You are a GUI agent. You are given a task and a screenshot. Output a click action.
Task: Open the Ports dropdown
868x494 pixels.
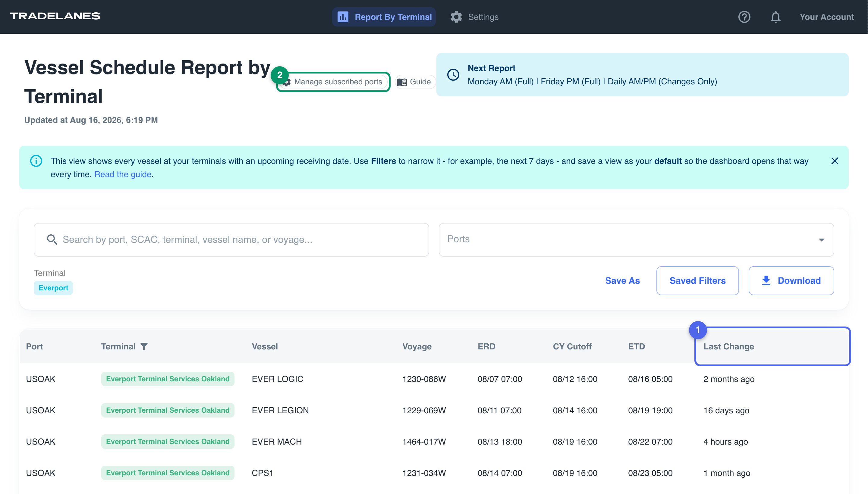click(636, 239)
